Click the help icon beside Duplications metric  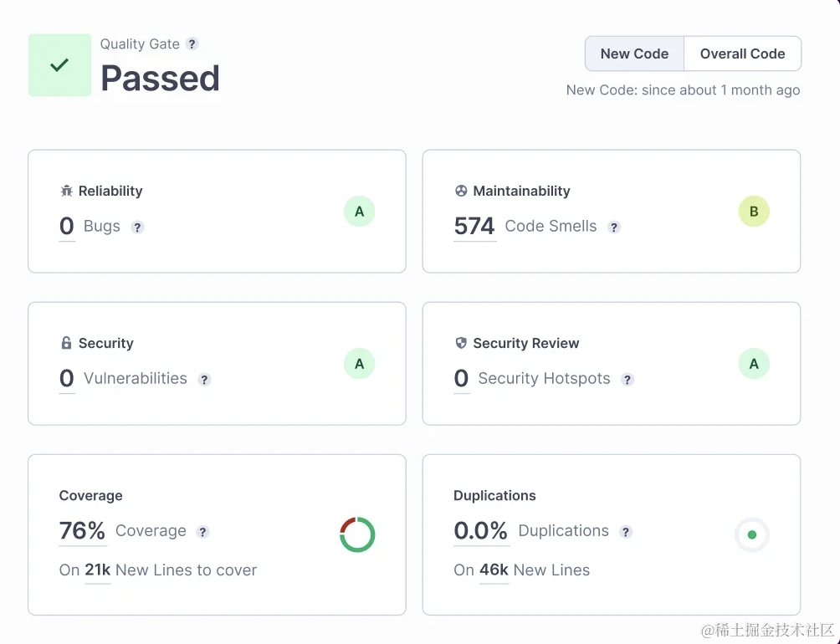pos(626,531)
